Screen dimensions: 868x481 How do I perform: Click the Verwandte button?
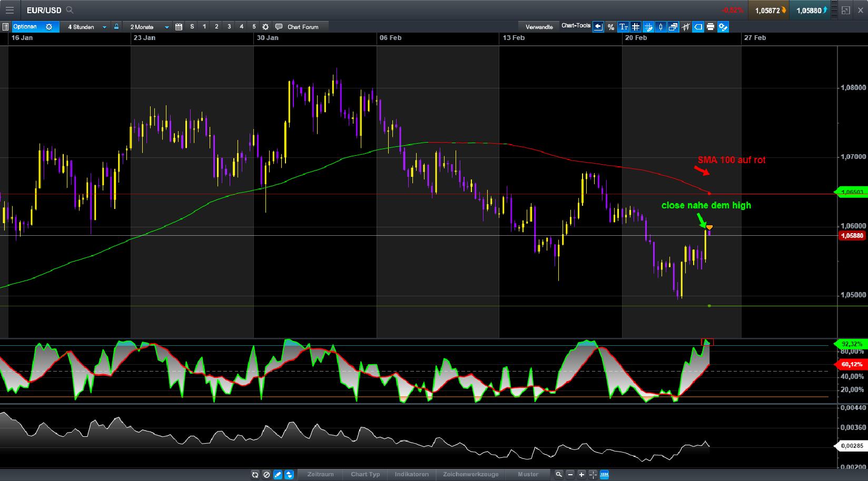[x=539, y=27]
